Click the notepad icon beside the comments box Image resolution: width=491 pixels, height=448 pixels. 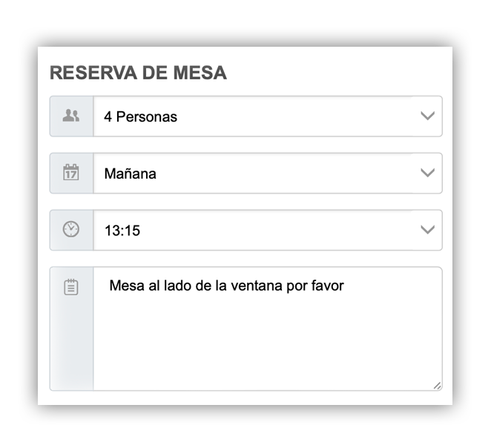pos(71,287)
